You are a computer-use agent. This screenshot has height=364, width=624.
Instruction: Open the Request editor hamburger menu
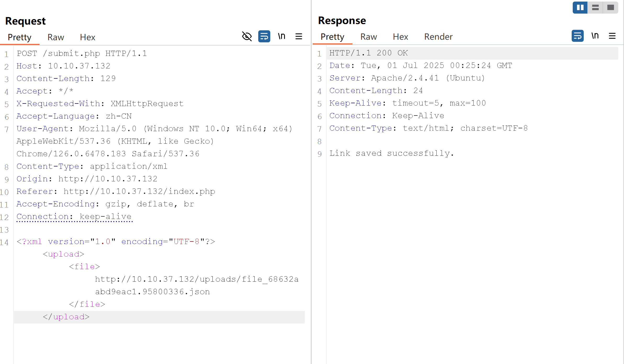click(x=299, y=36)
